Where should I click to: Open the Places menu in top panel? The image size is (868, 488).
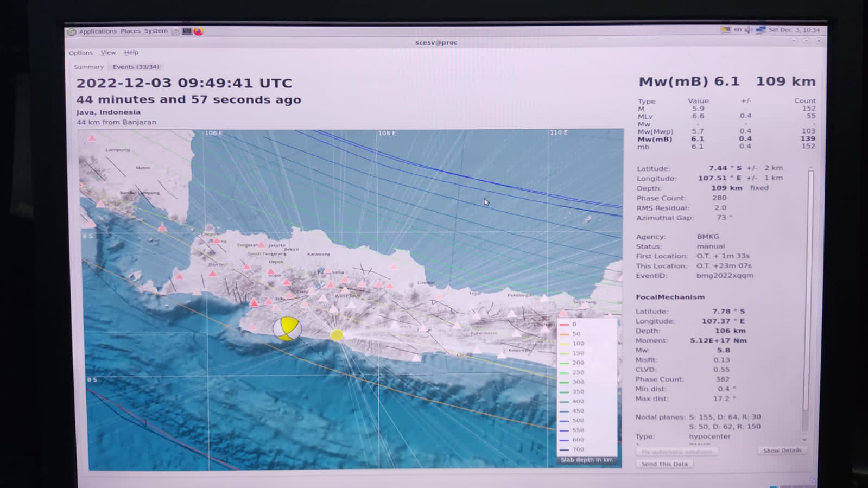coord(130,31)
